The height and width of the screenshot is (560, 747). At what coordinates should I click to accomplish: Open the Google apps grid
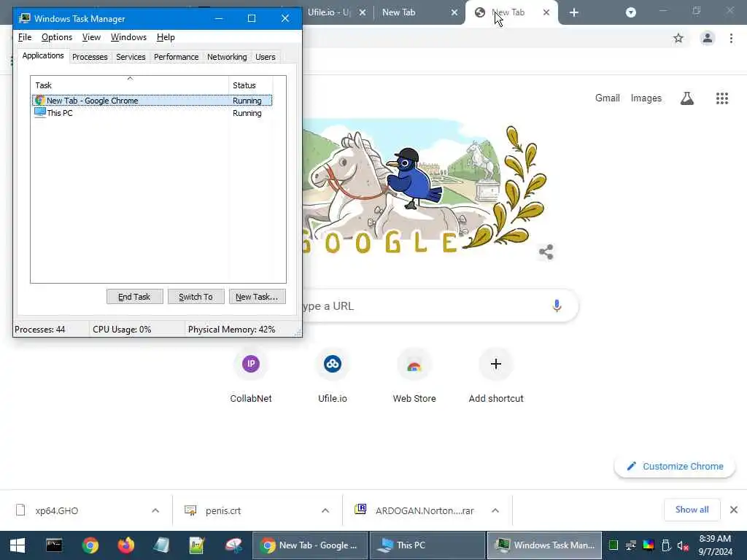point(722,98)
